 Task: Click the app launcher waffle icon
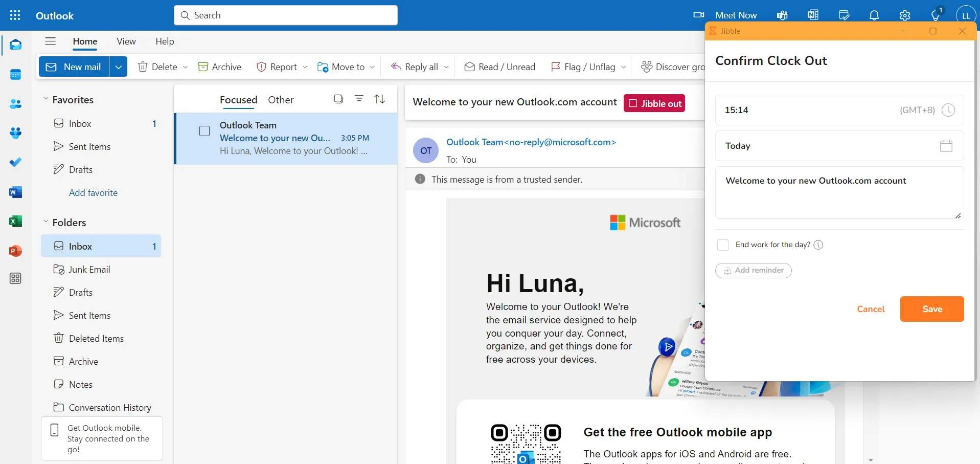[15, 15]
